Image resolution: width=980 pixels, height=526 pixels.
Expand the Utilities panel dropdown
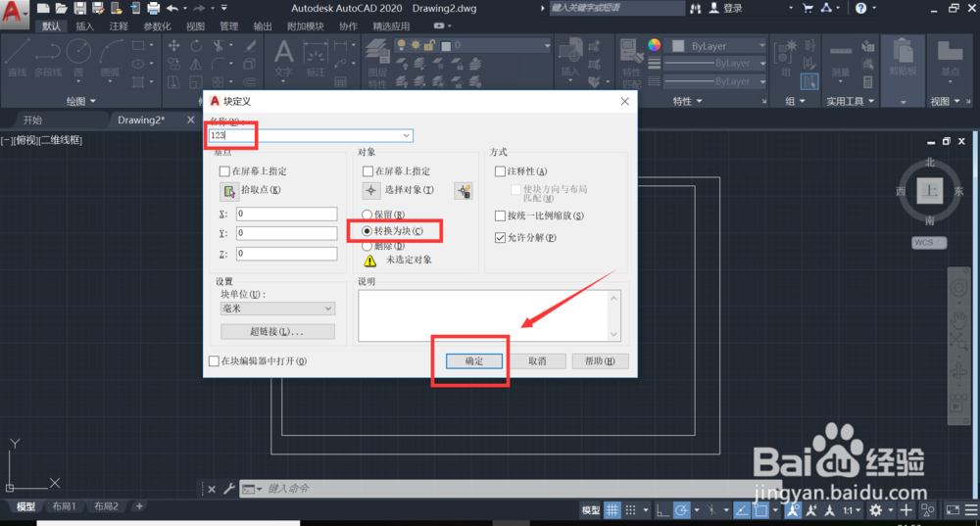pyautogui.click(x=850, y=101)
